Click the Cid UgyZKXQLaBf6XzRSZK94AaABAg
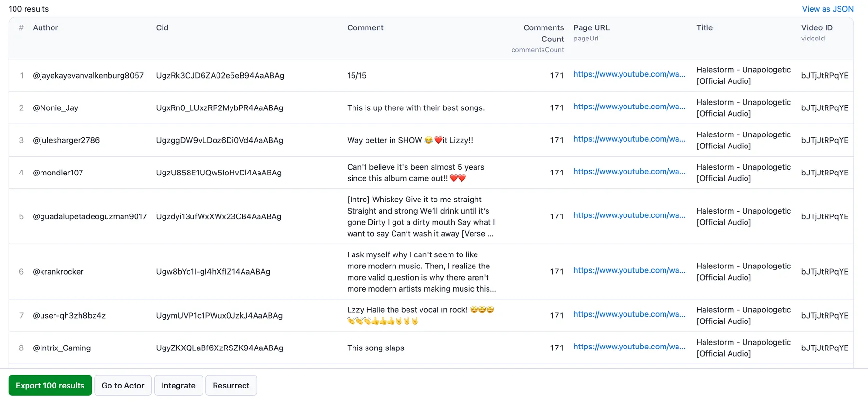The width and height of the screenshot is (868, 401). (219, 348)
